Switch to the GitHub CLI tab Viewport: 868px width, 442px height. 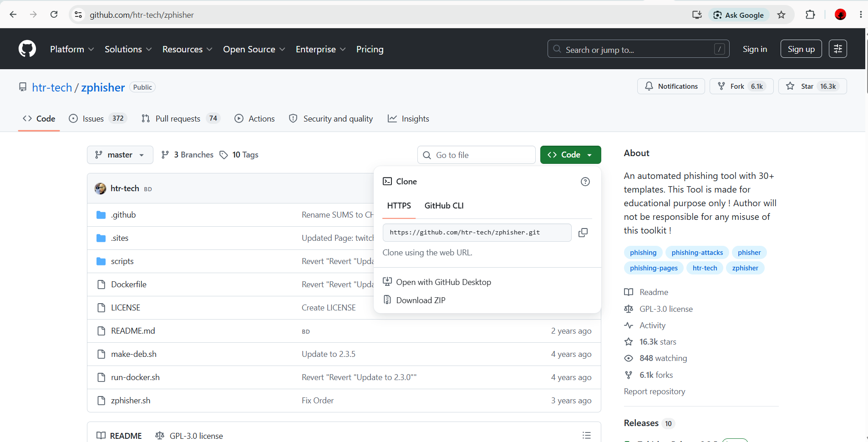coord(444,206)
